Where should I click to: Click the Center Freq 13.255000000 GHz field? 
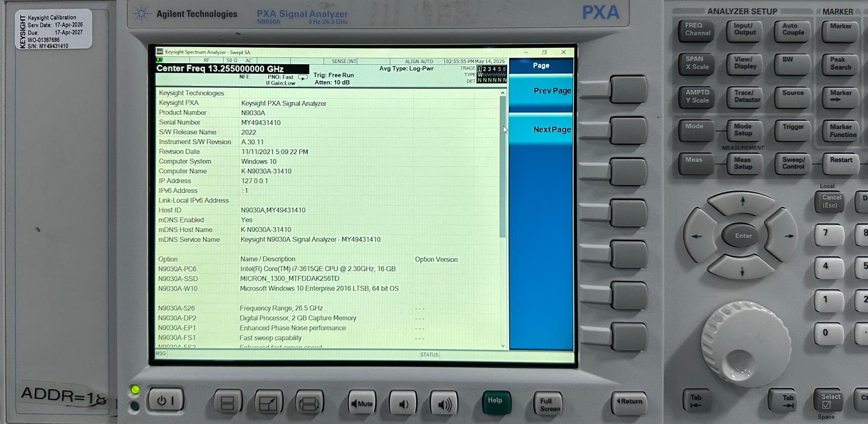[x=232, y=69]
